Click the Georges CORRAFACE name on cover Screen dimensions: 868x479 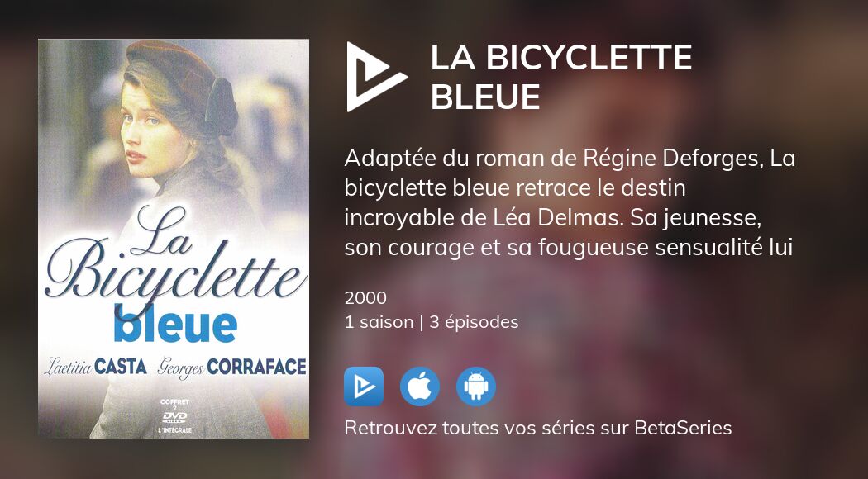click(x=232, y=368)
